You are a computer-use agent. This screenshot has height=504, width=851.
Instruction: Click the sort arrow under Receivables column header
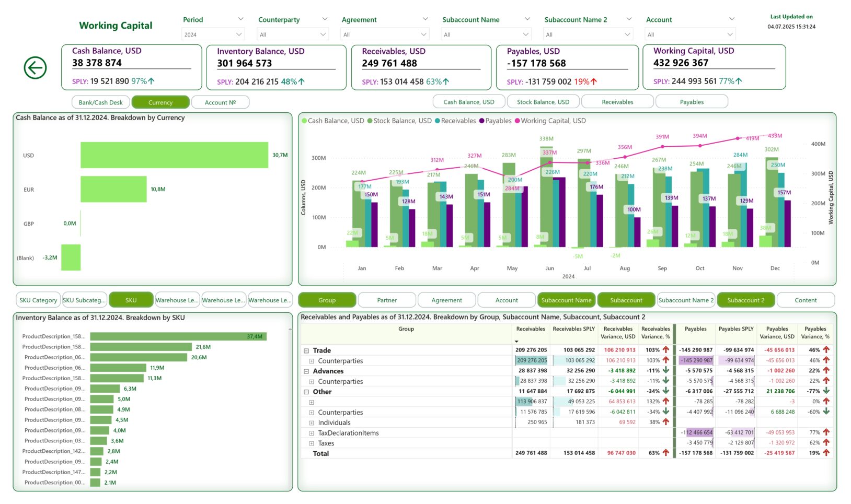click(516, 342)
